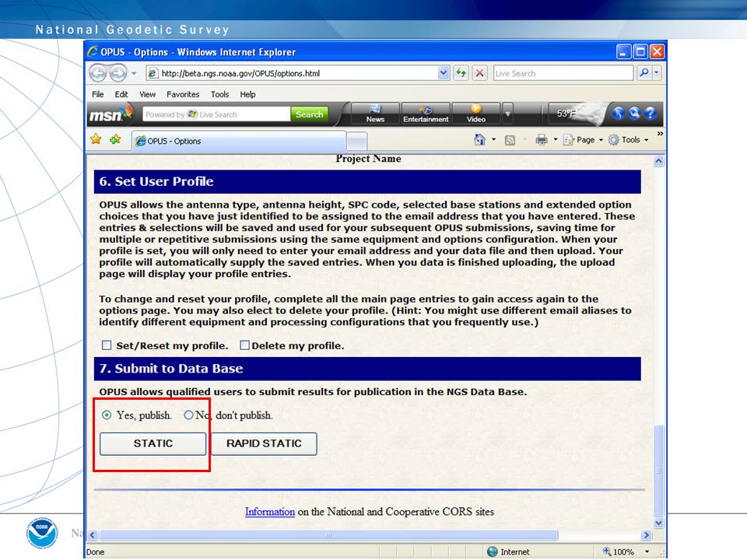This screenshot has height=560, width=747.
Task: Open the Home button dropdown arrow
Action: [x=493, y=139]
